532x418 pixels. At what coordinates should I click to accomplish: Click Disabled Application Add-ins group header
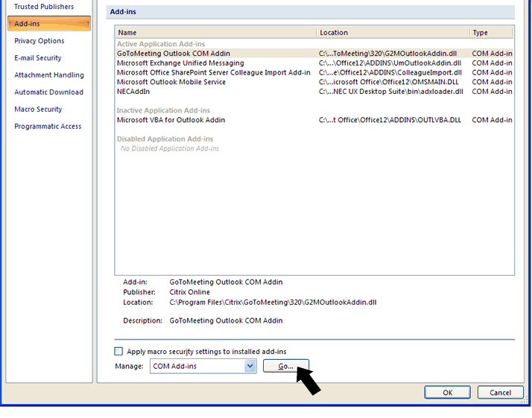tap(165, 139)
